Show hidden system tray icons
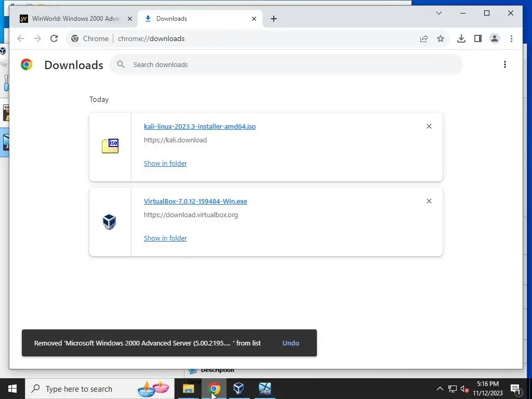Image resolution: width=532 pixels, height=399 pixels. pyautogui.click(x=440, y=389)
